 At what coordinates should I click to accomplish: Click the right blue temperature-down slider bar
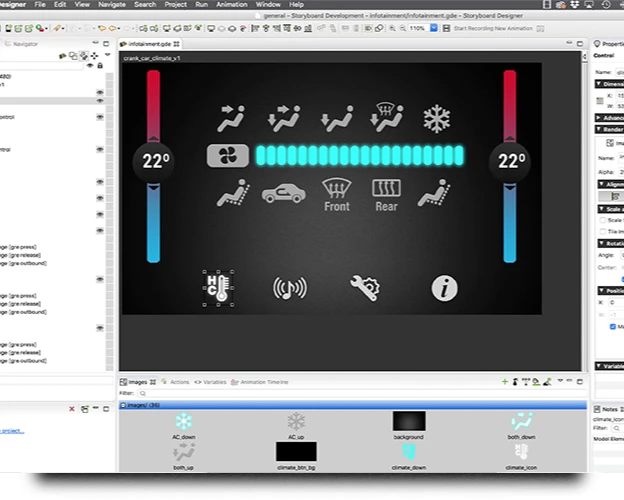point(510,223)
